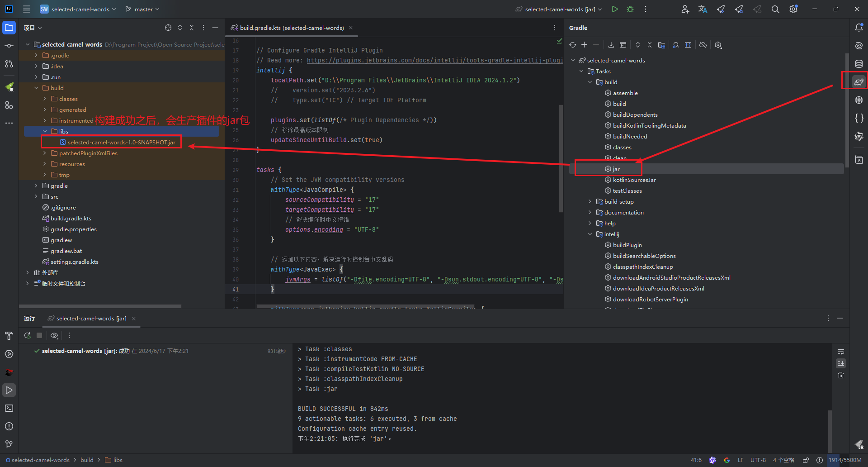868x467 pixels.
Task: Open the Gradle tool window from right sidebar
Action: 858,81
